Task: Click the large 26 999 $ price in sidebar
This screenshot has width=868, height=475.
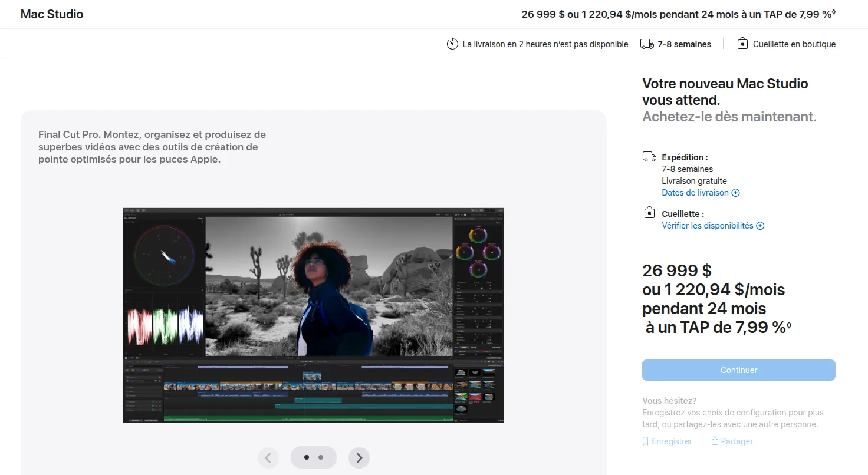Action: [x=677, y=271]
